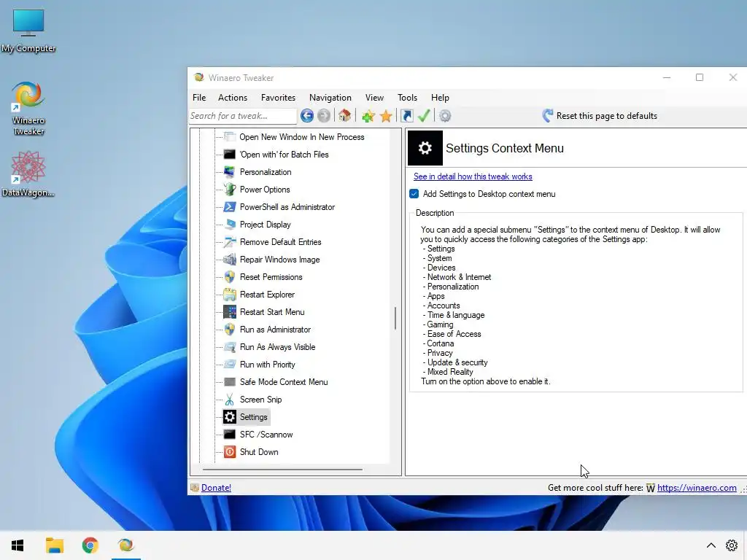Open Winaero Tweaker desktop shortcut
This screenshot has height=560, width=747.
click(28, 109)
